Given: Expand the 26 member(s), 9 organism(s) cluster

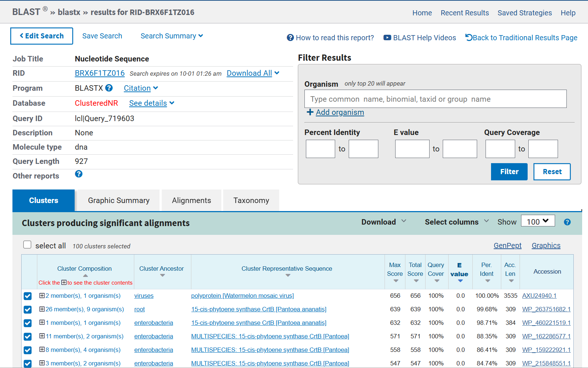Looking at the screenshot, I should (42, 309).
